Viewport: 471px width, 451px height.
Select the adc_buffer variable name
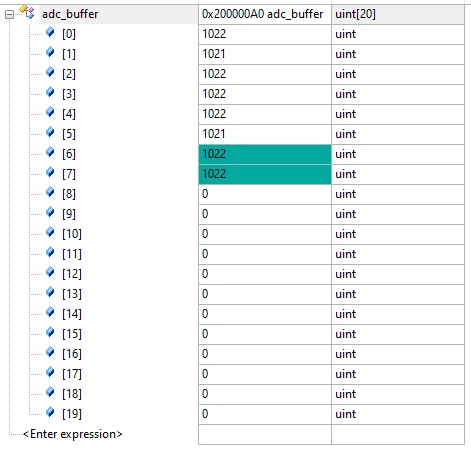[x=70, y=14]
